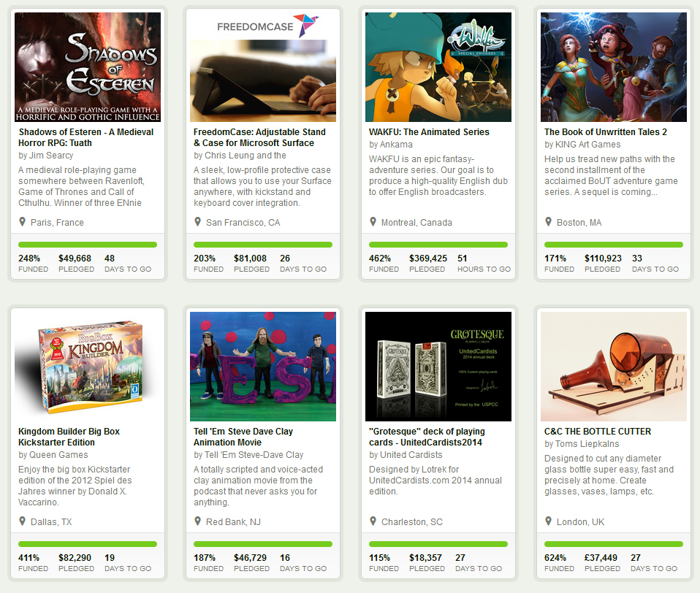
Task: Click the location pin next to Boston, MA
Action: click(x=549, y=222)
